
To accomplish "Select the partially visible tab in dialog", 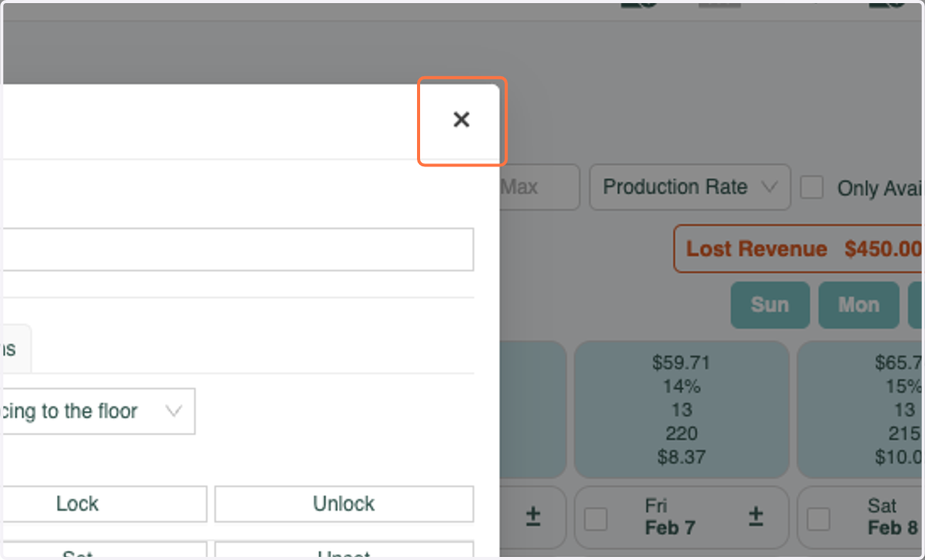I will 14,349.
